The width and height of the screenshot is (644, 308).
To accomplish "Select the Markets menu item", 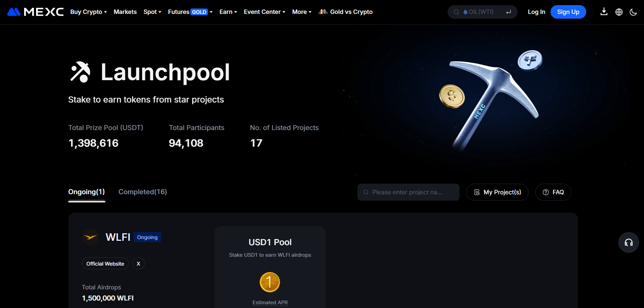I will click(125, 12).
